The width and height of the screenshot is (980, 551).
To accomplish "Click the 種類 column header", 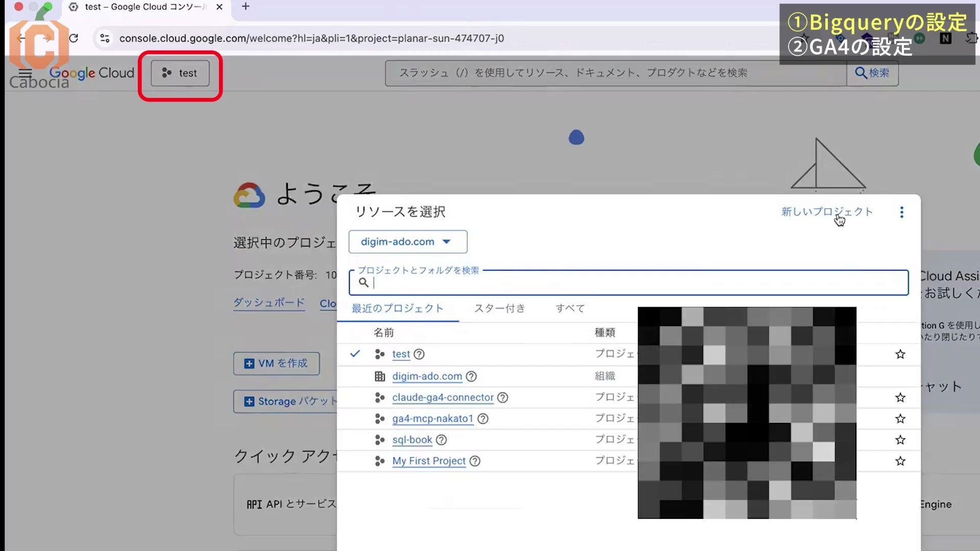I will point(605,333).
